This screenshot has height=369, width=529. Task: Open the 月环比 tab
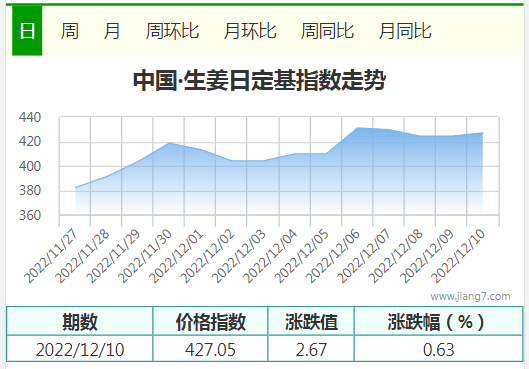pyautogui.click(x=250, y=31)
